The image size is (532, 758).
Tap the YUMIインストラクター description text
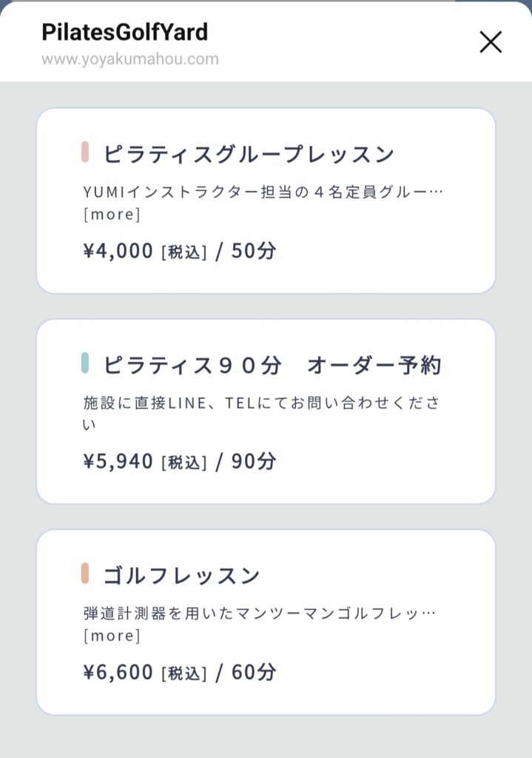[263, 192]
